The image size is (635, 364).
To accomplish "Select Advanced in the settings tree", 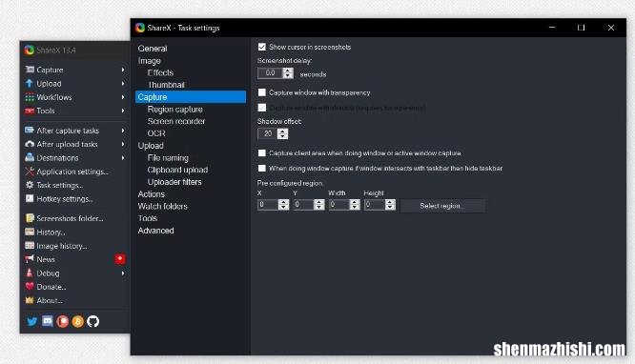I will 155,231.
